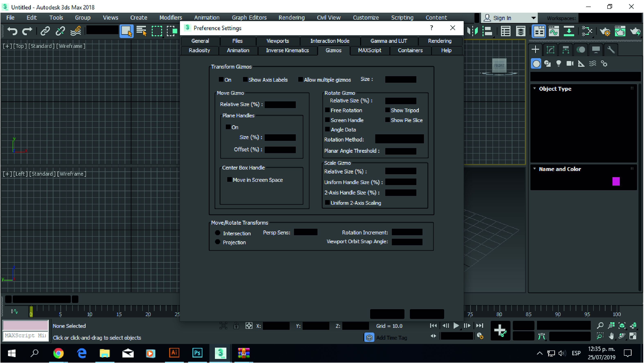This screenshot has width=644, height=363.
Task: Select Cameras category icon
Action: pos(570,63)
